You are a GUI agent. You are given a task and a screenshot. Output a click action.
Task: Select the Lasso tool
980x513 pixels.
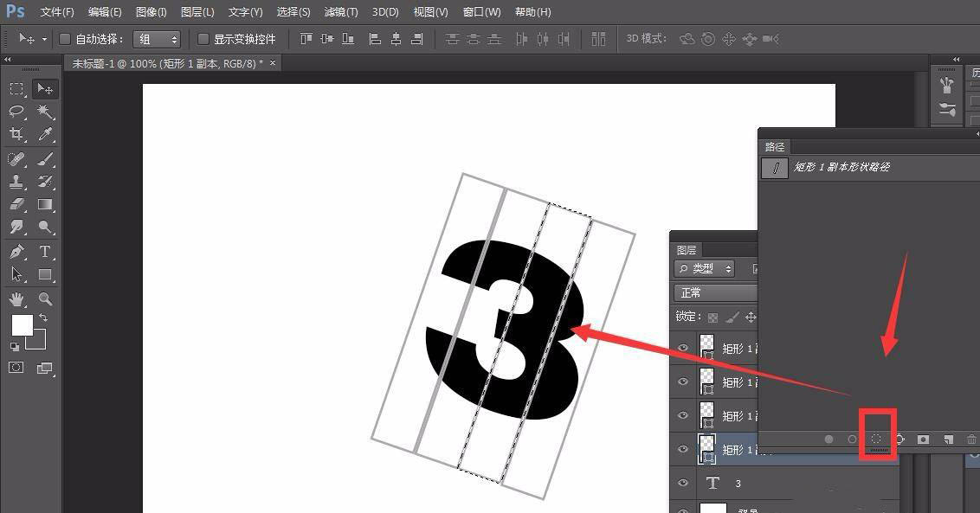[x=16, y=112]
